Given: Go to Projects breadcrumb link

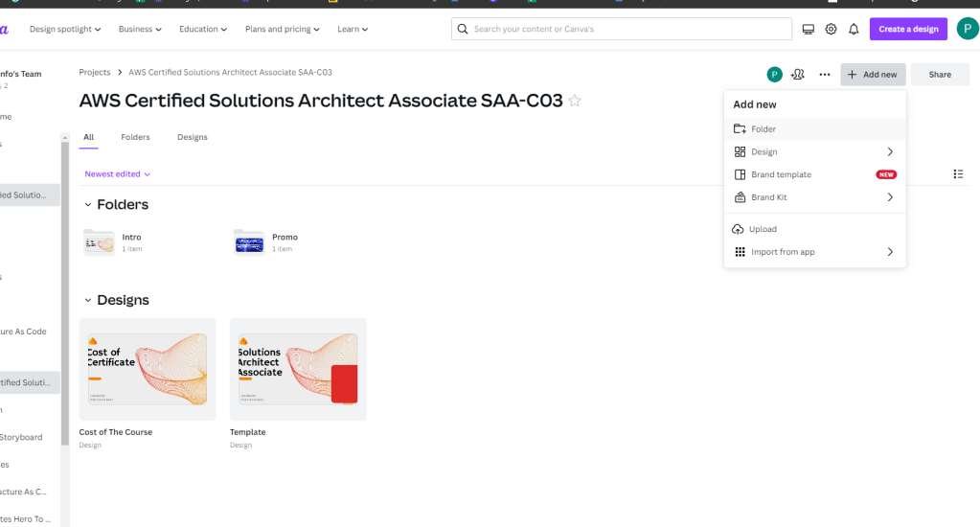Looking at the screenshot, I should (95, 72).
